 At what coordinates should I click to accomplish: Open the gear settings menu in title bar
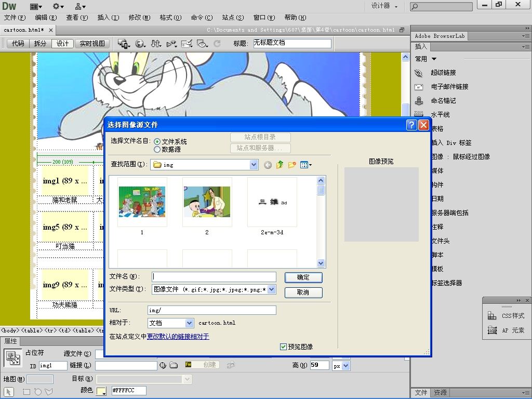58,6
